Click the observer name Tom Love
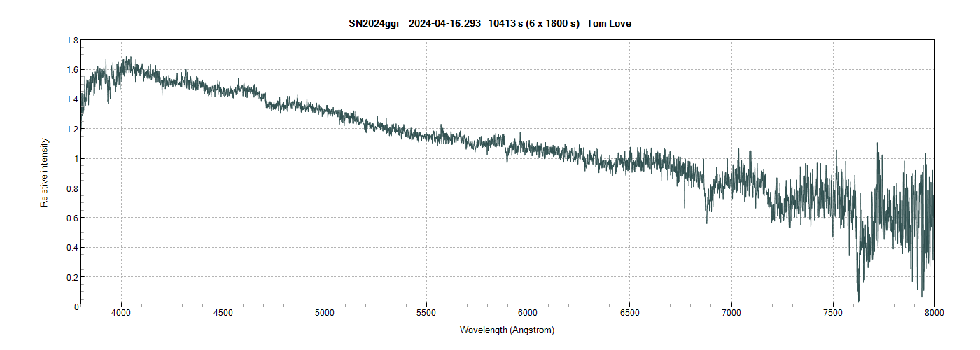The image size is (980, 350). (x=609, y=24)
